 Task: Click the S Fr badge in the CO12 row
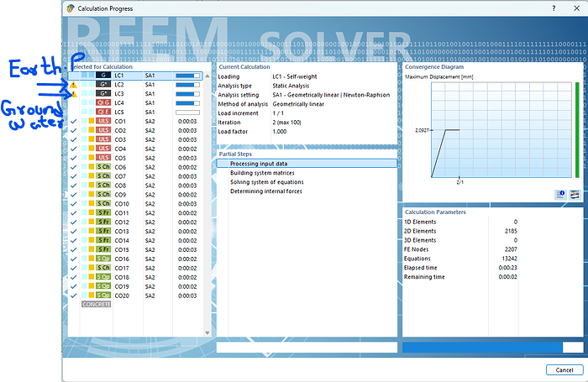tap(103, 222)
